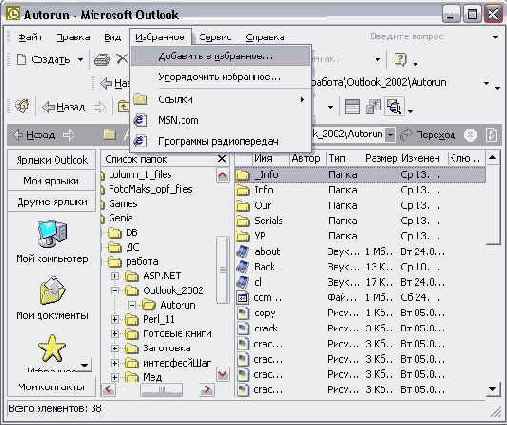Open the Favorites star shortcut

coord(52,349)
